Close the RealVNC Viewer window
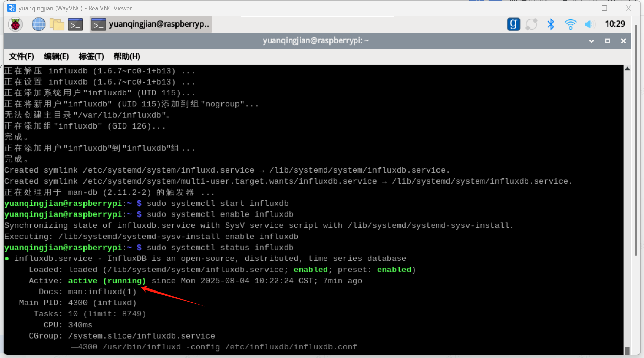The width and height of the screenshot is (644, 358). pos(628,8)
